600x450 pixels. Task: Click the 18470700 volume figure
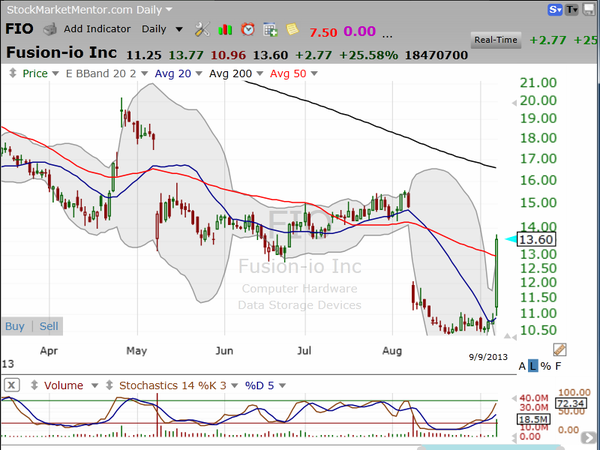[x=436, y=55]
